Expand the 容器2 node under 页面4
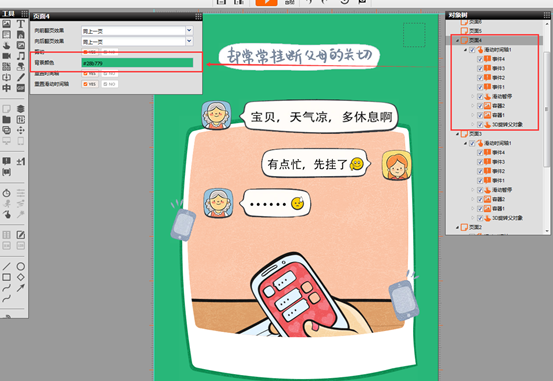Image resolution: width=553 pixels, height=381 pixels. tap(473, 106)
